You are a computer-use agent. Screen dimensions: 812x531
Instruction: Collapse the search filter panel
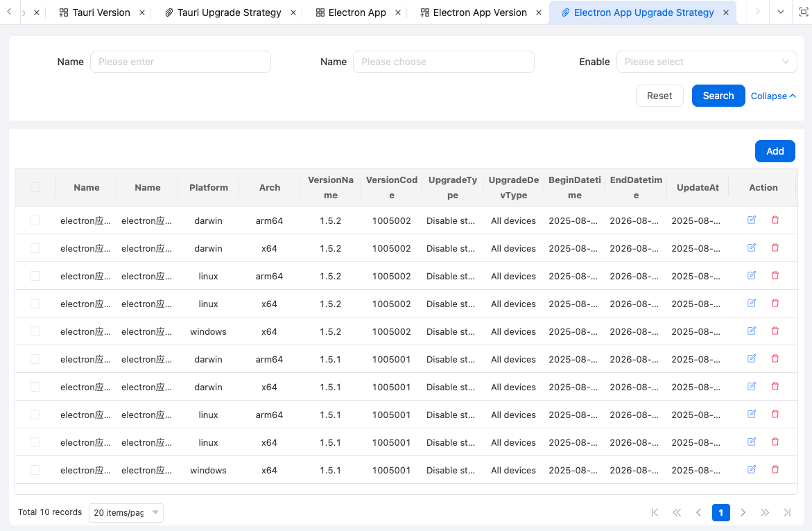point(772,96)
